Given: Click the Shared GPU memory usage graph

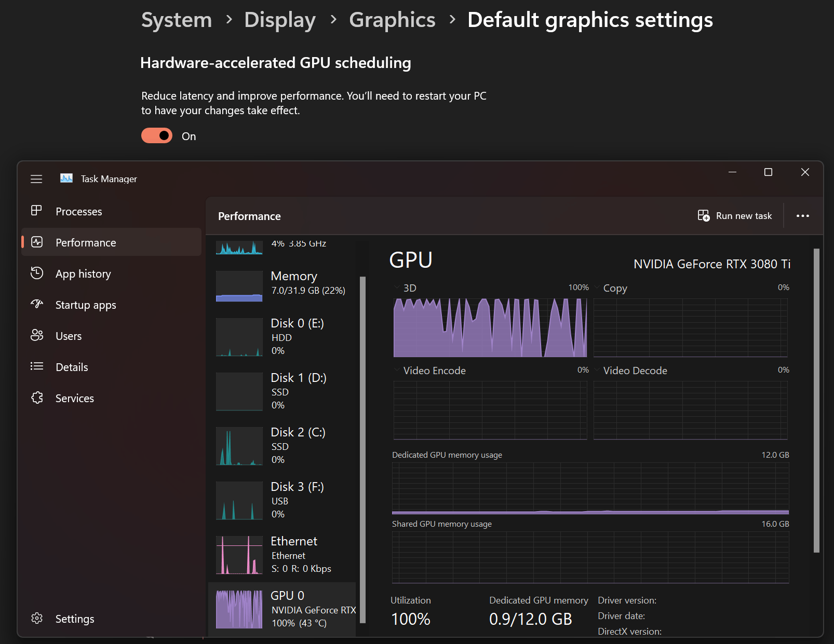Looking at the screenshot, I should pyautogui.click(x=590, y=557).
